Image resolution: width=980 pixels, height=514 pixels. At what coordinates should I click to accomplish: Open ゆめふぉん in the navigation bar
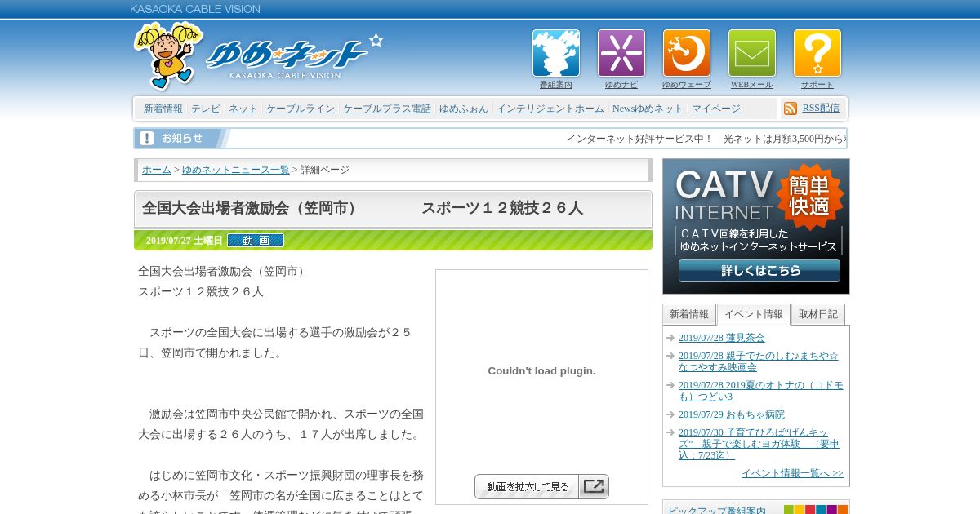(464, 109)
